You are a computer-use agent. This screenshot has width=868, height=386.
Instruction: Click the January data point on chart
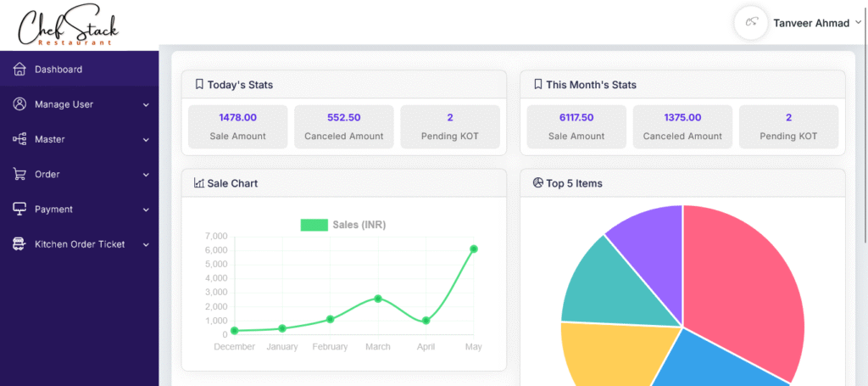(282, 328)
